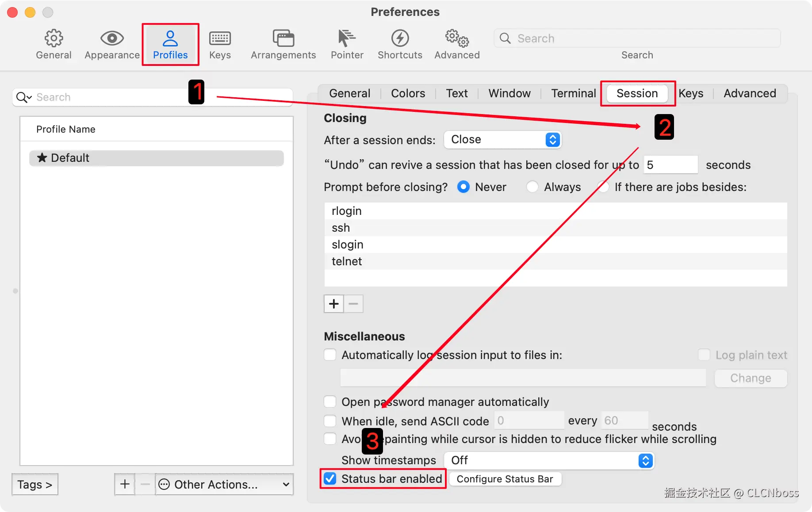The height and width of the screenshot is (512, 812).
Task: Uncheck 'Status bar enabled' checkbox
Action: click(x=330, y=479)
